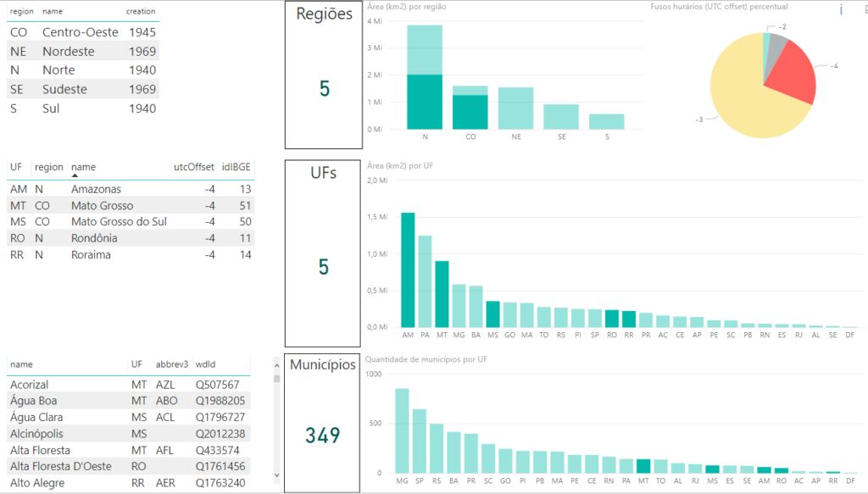Sort the region table by the creation column

pyautogui.click(x=140, y=12)
